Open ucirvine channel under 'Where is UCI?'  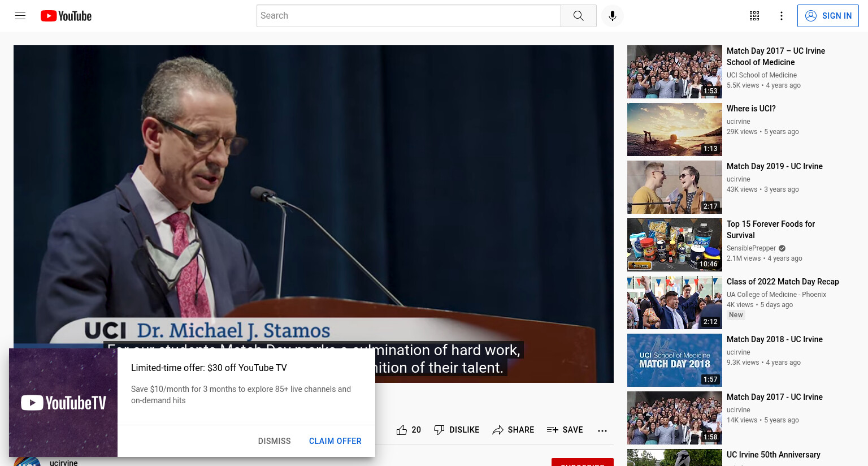coord(739,122)
